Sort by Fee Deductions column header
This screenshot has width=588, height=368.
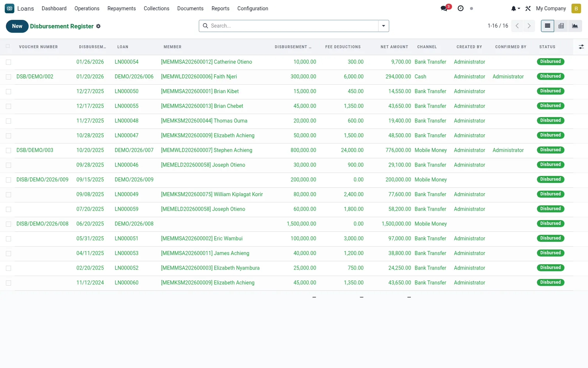point(343,47)
